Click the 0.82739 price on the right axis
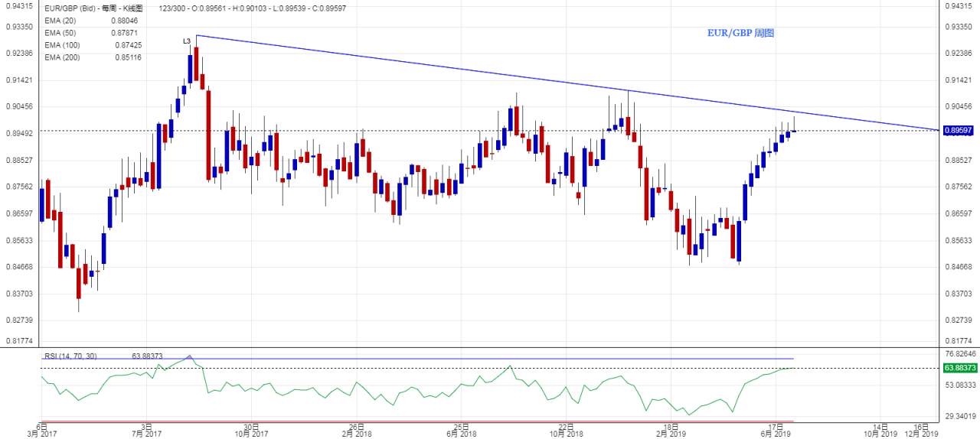 coord(959,320)
